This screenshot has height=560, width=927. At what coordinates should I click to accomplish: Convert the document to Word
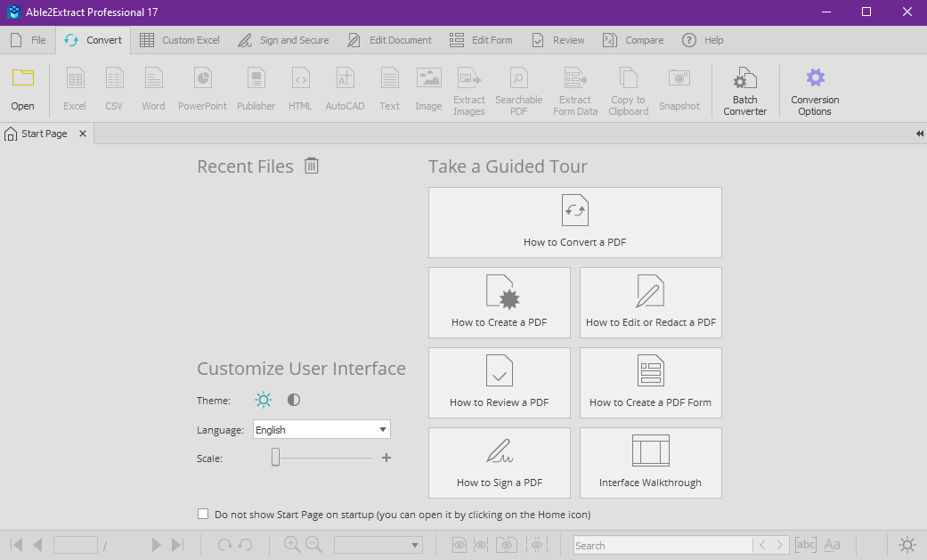[x=153, y=89]
